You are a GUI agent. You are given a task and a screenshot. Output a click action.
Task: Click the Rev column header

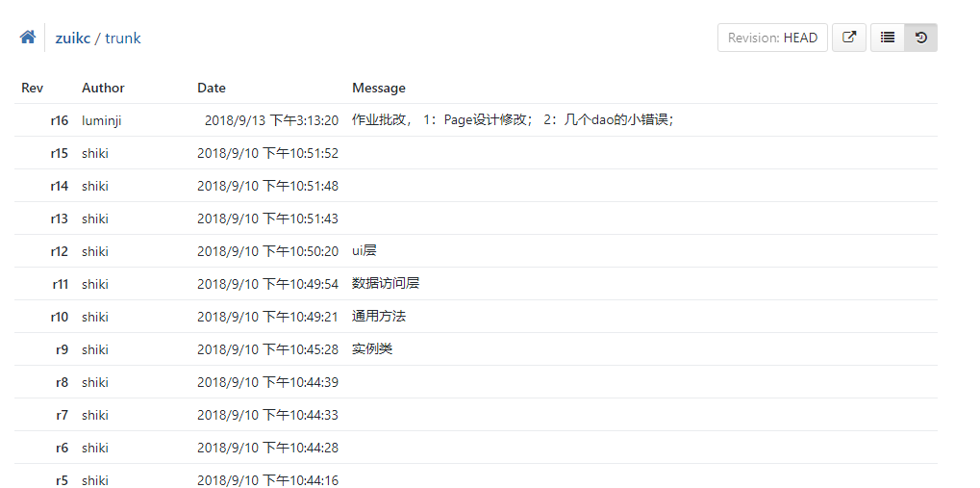(32, 88)
